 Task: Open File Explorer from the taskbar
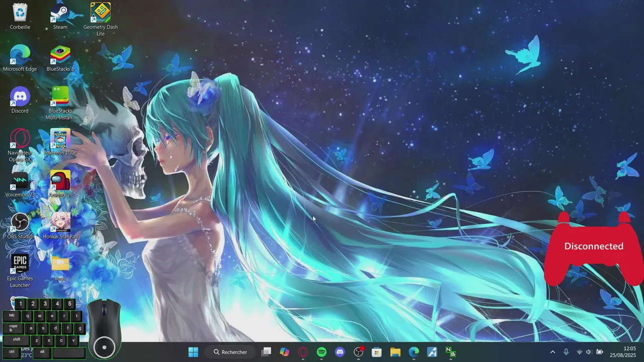[x=395, y=352]
